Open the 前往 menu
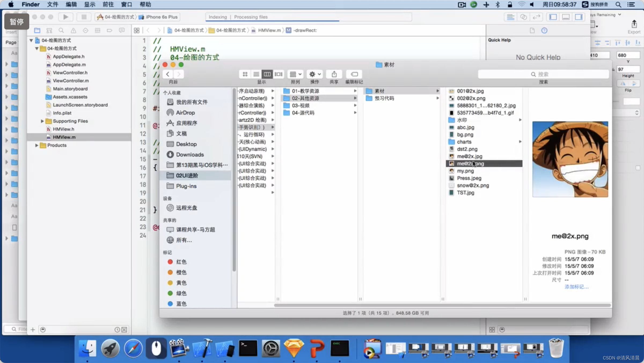 (x=108, y=4)
